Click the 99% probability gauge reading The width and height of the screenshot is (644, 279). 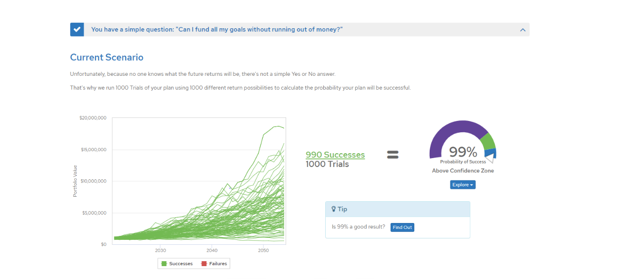point(463,152)
